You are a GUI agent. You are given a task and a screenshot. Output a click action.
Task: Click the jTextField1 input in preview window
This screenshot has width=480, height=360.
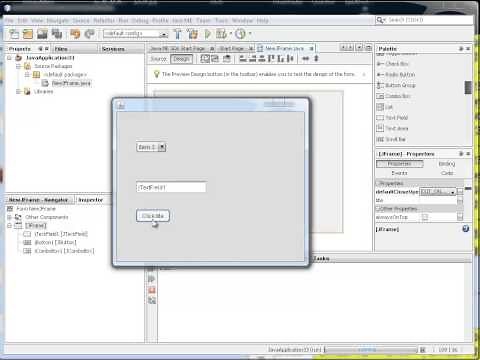pos(171,187)
